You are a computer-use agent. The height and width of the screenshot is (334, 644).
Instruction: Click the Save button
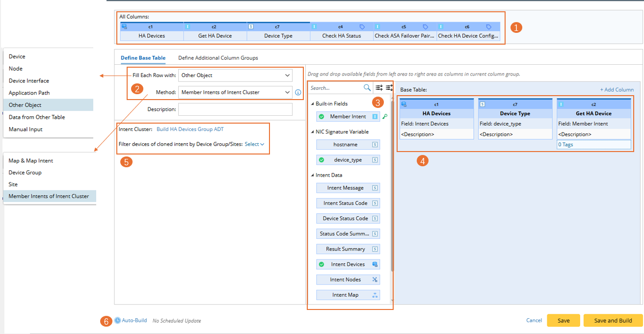click(x=563, y=320)
